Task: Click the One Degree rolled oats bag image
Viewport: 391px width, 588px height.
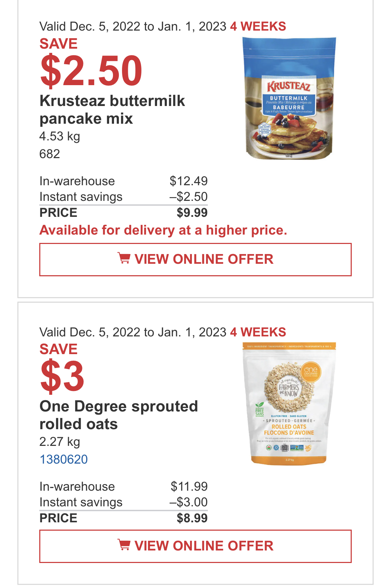Action: 289,403
